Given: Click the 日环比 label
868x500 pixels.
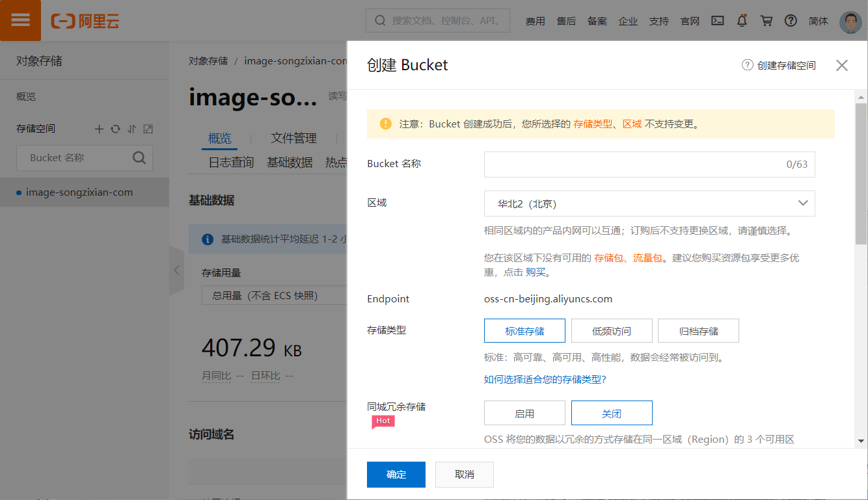Looking at the screenshot, I should pyautogui.click(x=265, y=376).
